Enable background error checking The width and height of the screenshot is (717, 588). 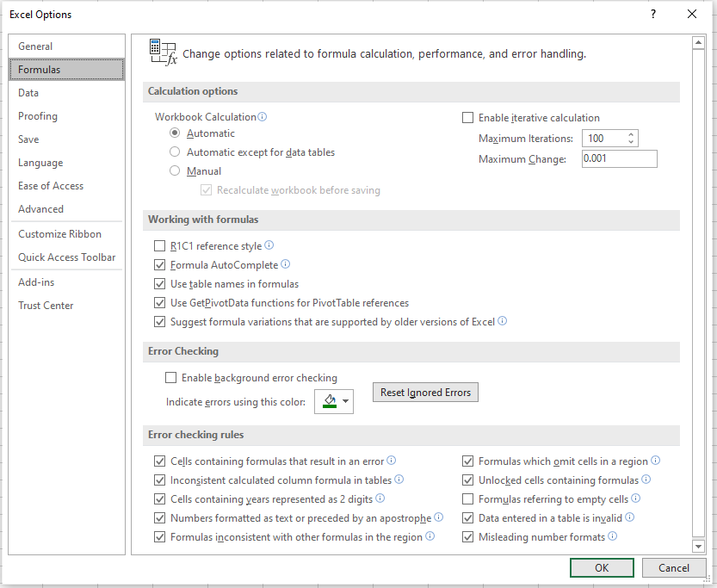pyautogui.click(x=170, y=378)
